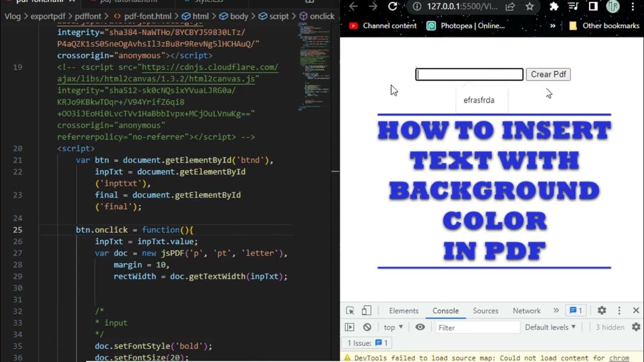Click the '3 hidden' messages label

(x=610, y=327)
